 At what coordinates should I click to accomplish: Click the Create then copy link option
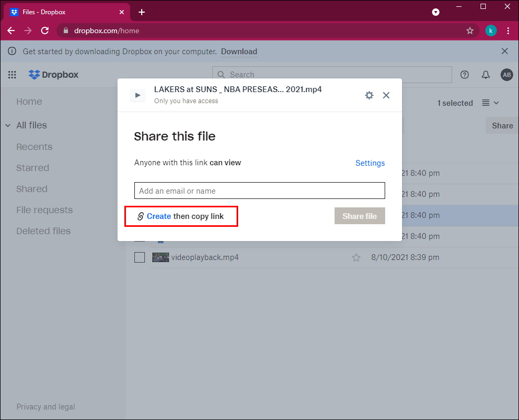click(180, 216)
